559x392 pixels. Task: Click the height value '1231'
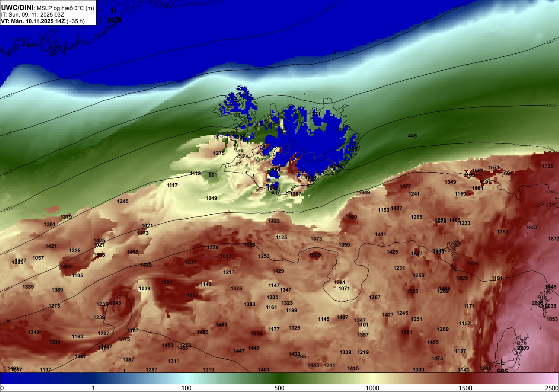(x=399, y=268)
